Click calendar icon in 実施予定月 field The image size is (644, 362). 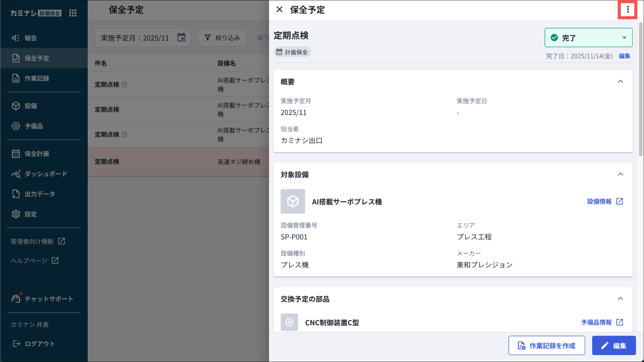coord(181,37)
